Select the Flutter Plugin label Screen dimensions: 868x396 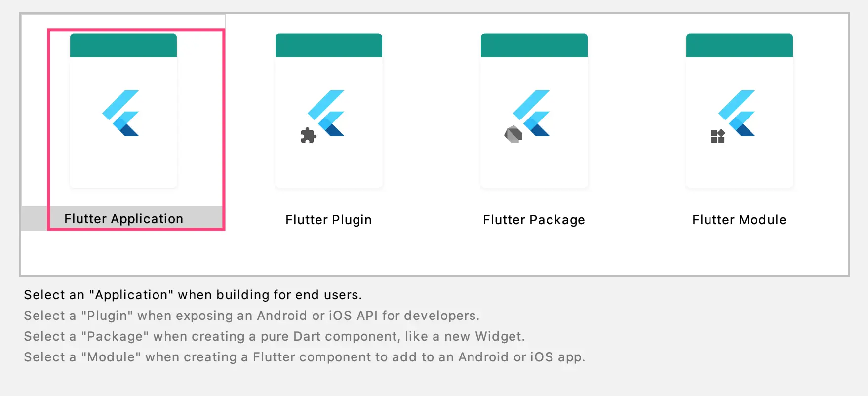coord(328,220)
